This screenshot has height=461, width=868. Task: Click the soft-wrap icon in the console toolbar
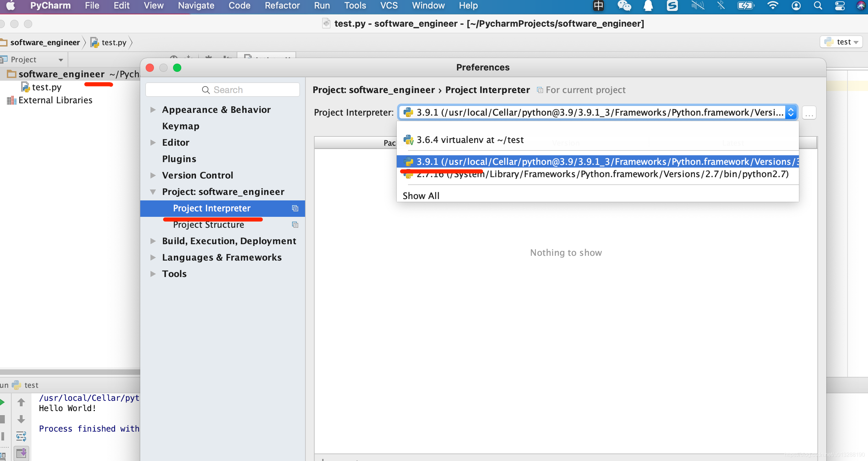coord(21,436)
